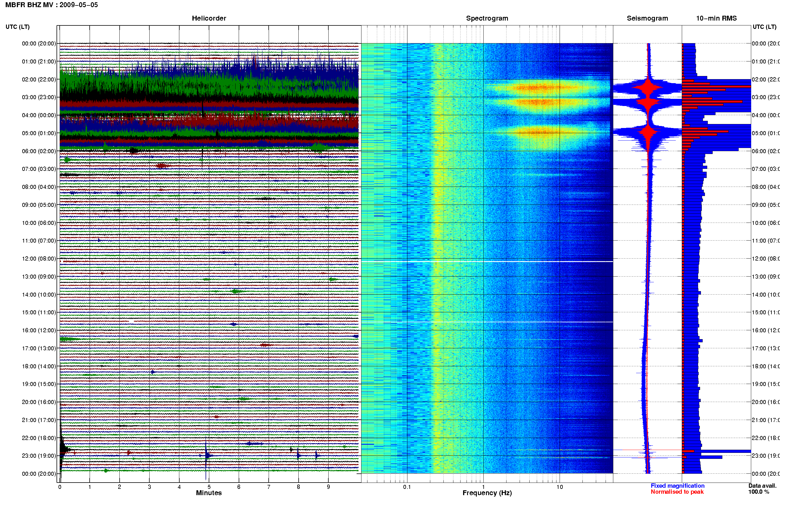The height and width of the screenshot is (508, 812).
Task: Click the green event at 16:30 helicorder start
Action: coord(69,339)
